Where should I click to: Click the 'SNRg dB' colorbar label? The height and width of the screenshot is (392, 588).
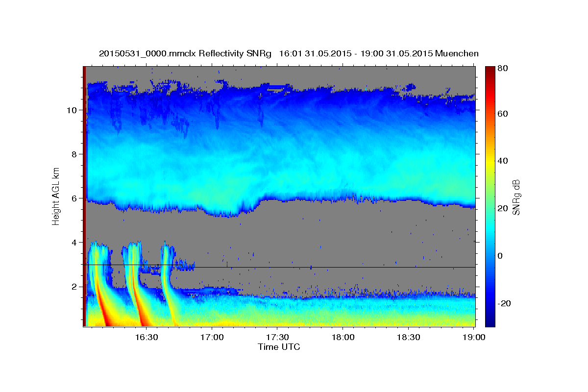[516, 197]
